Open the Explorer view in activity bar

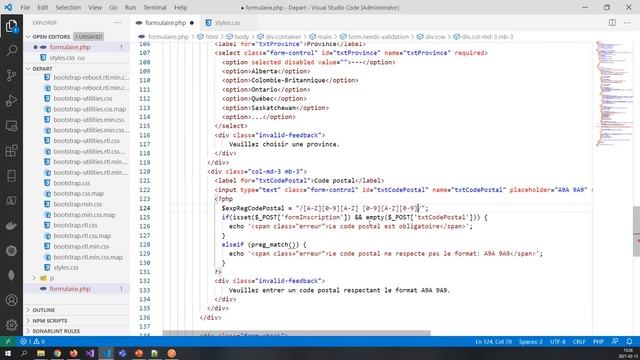click(x=11, y=27)
